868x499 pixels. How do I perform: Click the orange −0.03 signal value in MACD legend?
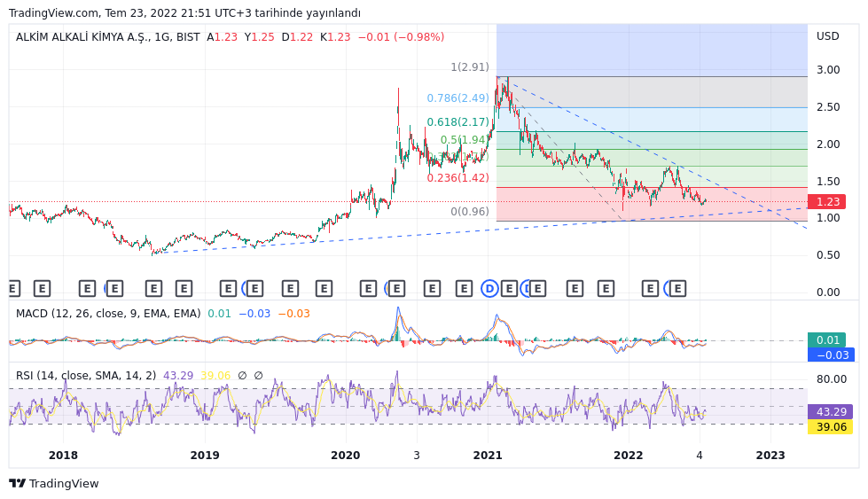tap(294, 314)
